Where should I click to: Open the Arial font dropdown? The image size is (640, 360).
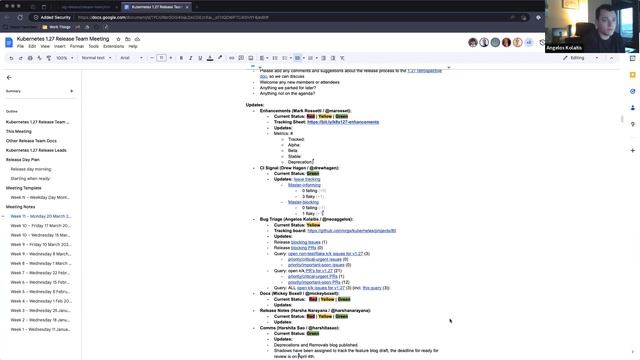coord(131,58)
